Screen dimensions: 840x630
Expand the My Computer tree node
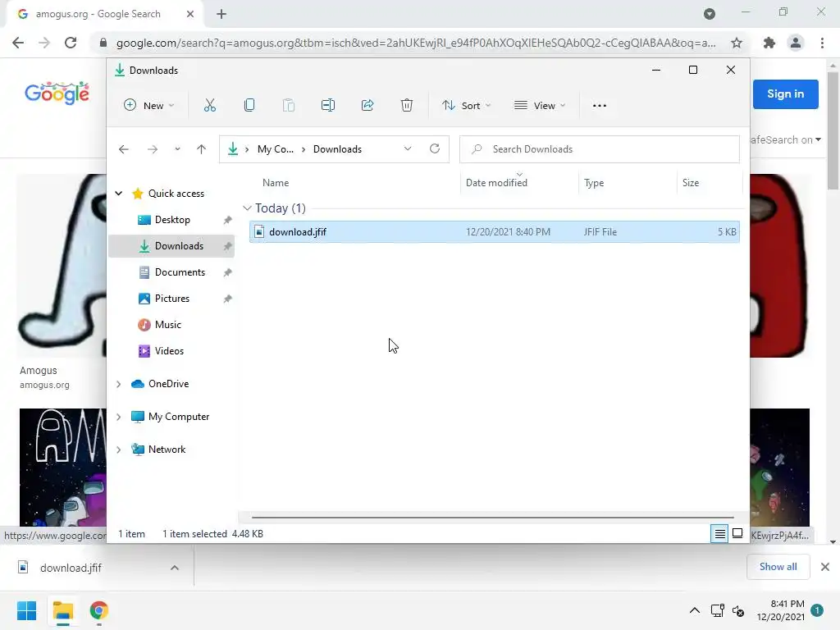click(x=119, y=417)
